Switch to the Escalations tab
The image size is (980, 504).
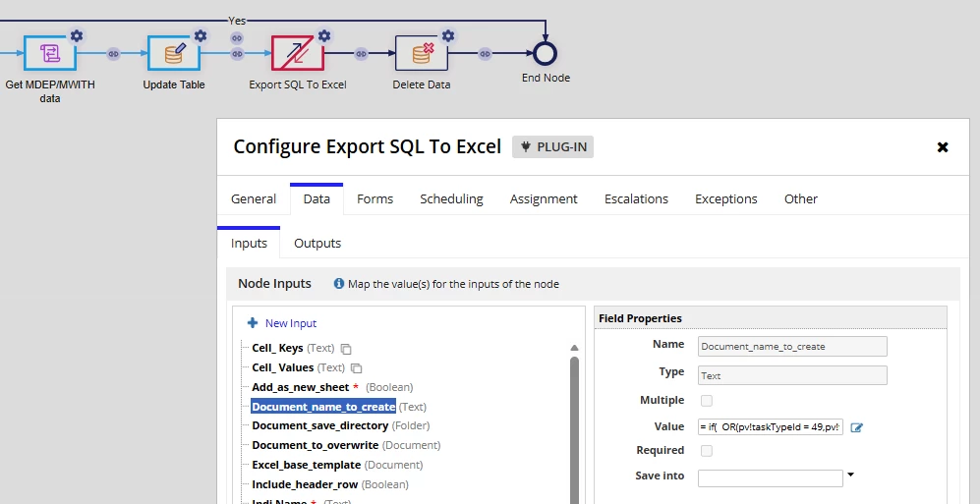tap(636, 198)
